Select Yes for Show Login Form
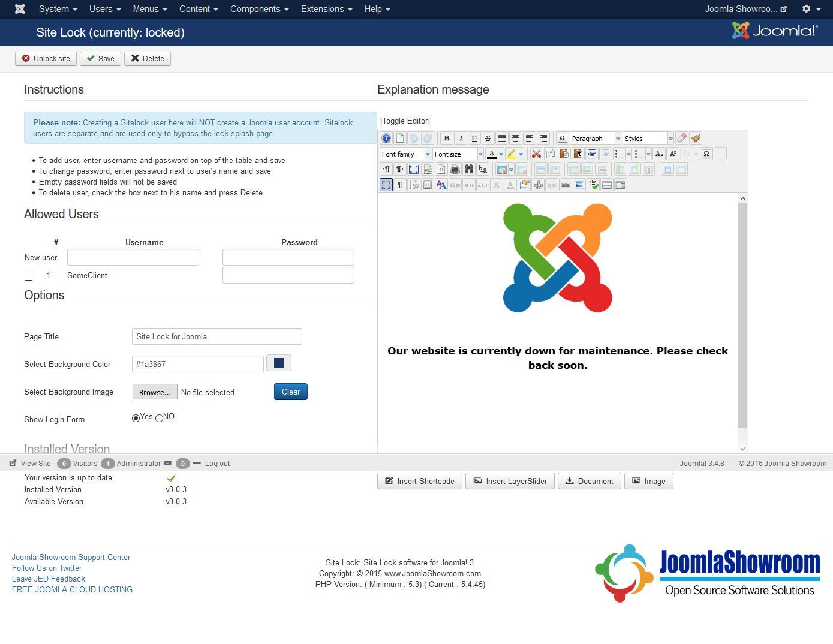The width and height of the screenshot is (833, 644). pyautogui.click(x=136, y=418)
